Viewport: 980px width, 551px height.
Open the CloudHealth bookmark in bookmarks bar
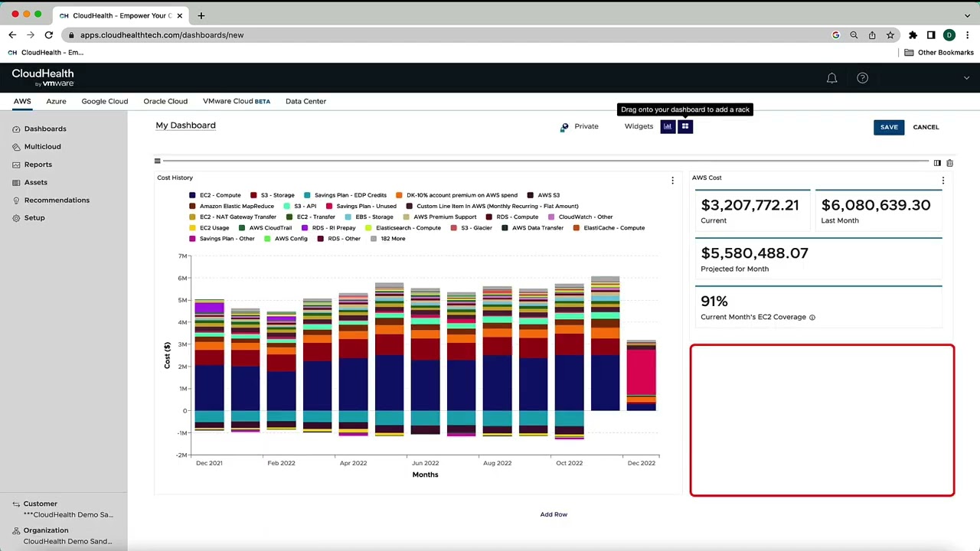coord(46,52)
